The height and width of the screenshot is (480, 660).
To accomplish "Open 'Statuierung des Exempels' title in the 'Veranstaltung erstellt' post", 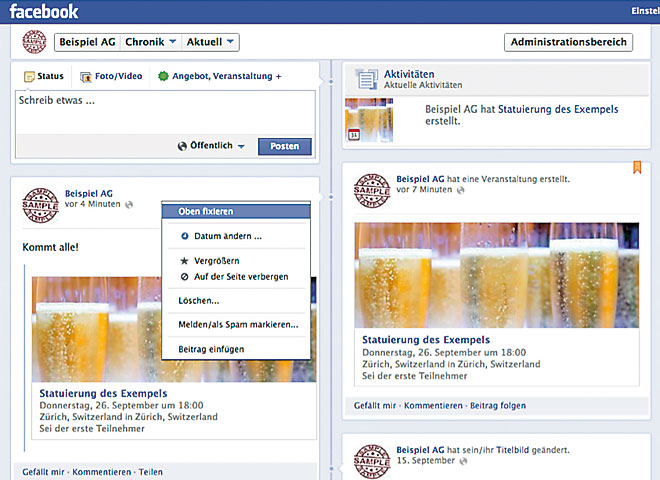I will (426, 340).
